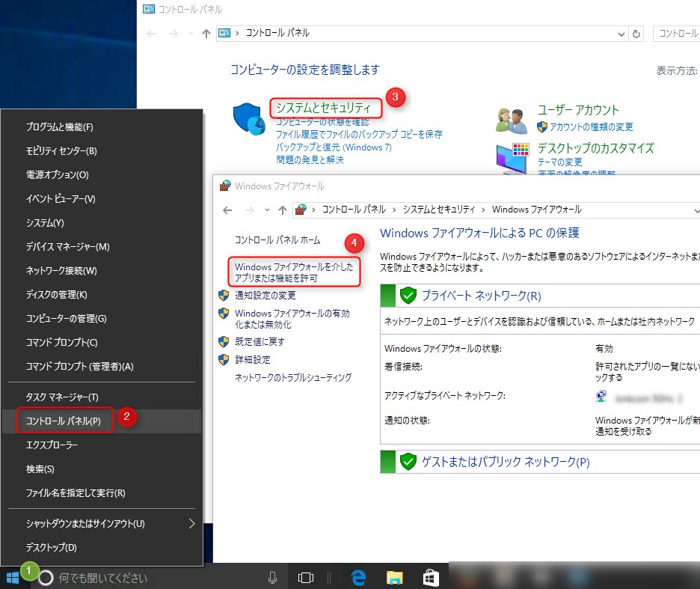
Task: Click the Windows Start button
Action: (x=12, y=577)
